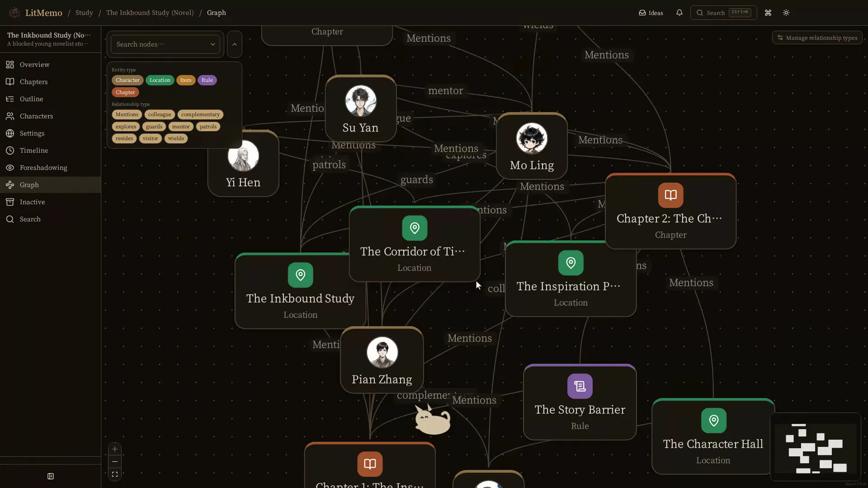Click Su Yan's avatar portrait
The height and width of the screenshot is (488, 868).
pos(361,101)
